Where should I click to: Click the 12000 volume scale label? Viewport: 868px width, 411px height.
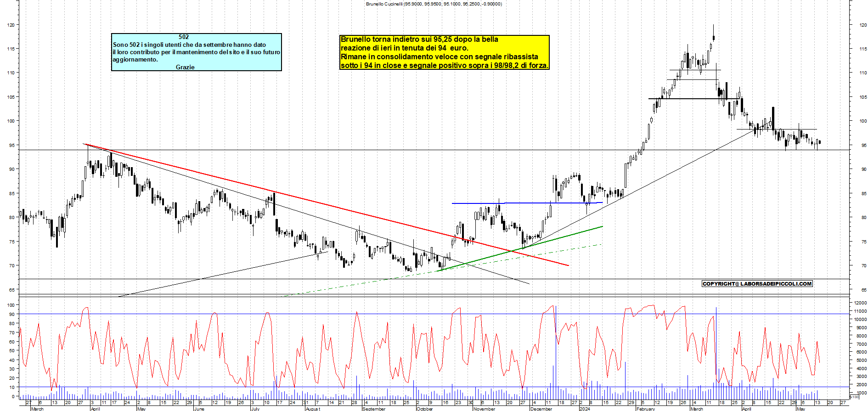(x=860, y=303)
